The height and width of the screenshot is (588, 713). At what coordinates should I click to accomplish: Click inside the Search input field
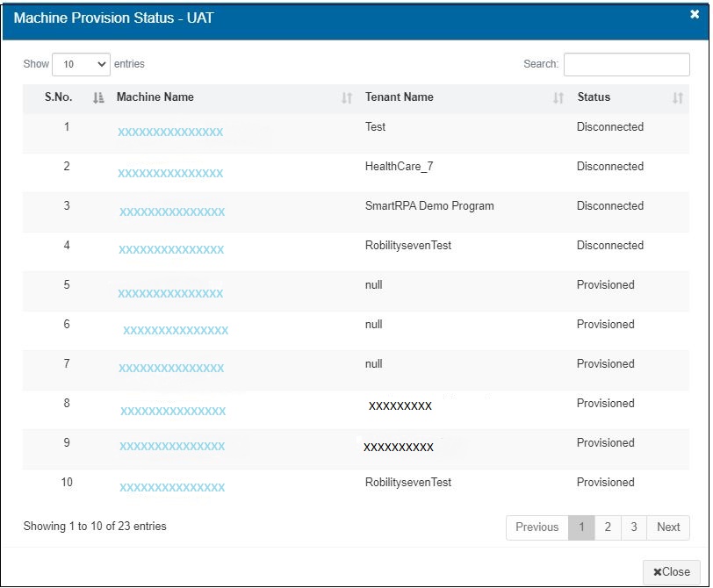pos(626,64)
